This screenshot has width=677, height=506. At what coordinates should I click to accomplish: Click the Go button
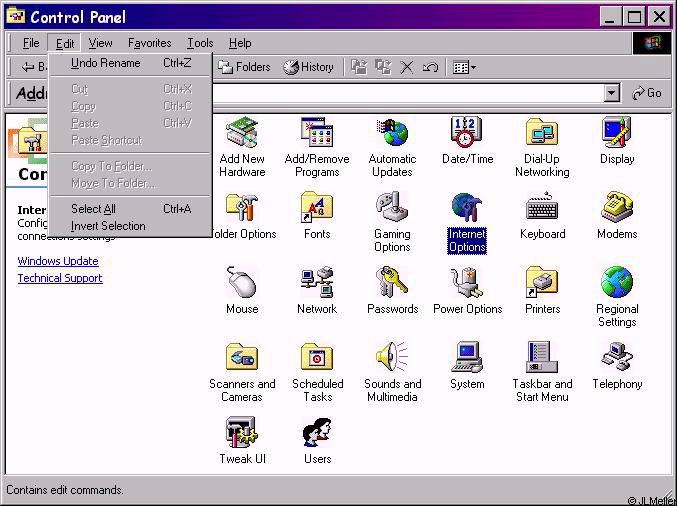click(647, 93)
